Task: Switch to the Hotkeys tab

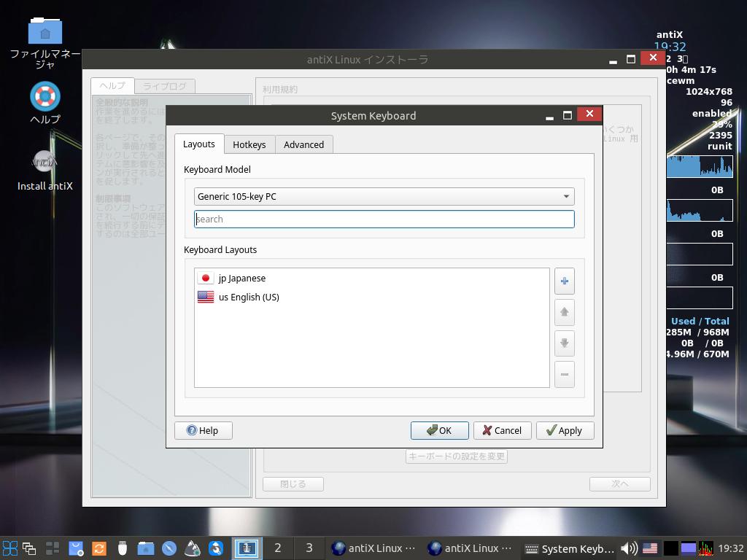Action: pos(249,144)
